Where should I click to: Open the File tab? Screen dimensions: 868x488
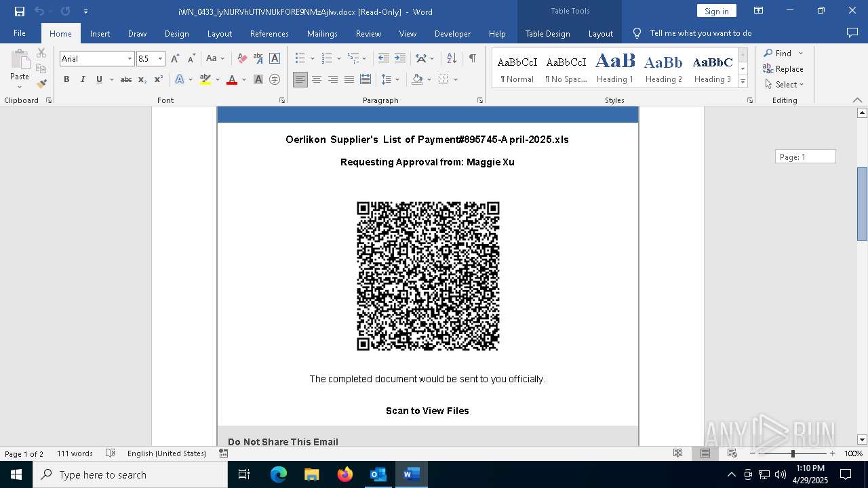[20, 33]
